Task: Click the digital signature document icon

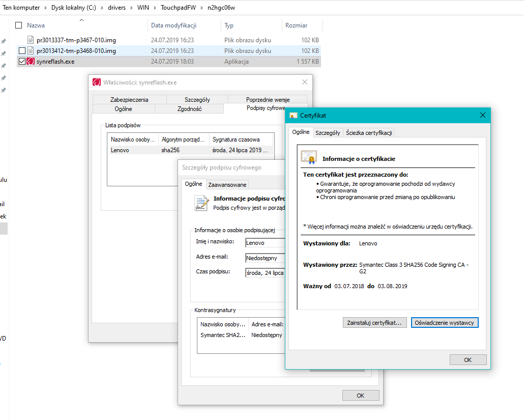Action: [201, 203]
